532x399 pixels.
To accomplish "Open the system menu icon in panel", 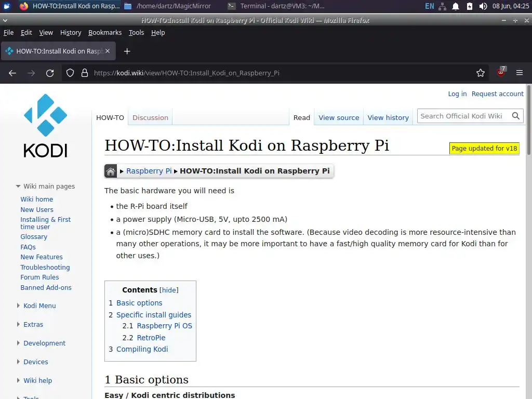I will tap(7, 6).
